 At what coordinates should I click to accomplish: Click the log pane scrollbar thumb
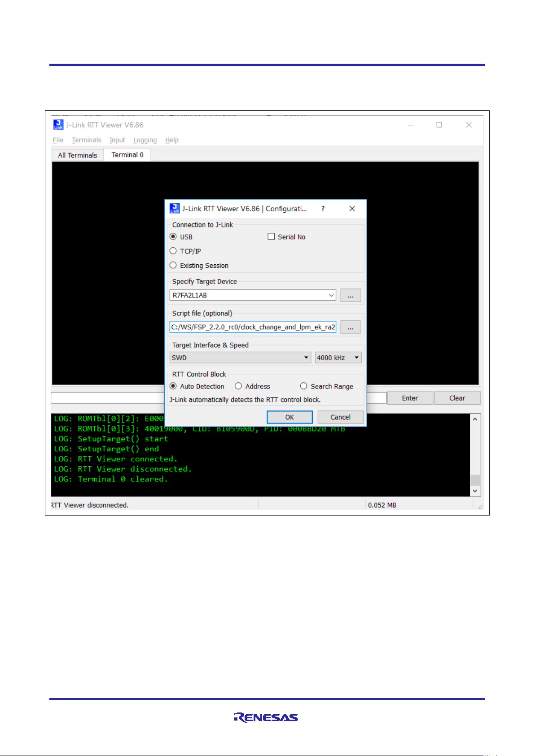[475, 480]
